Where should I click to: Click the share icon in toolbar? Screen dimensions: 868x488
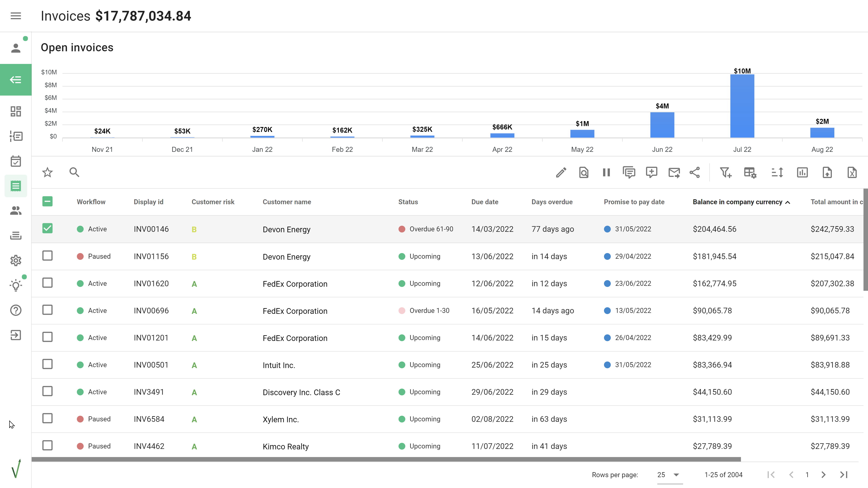coord(695,172)
